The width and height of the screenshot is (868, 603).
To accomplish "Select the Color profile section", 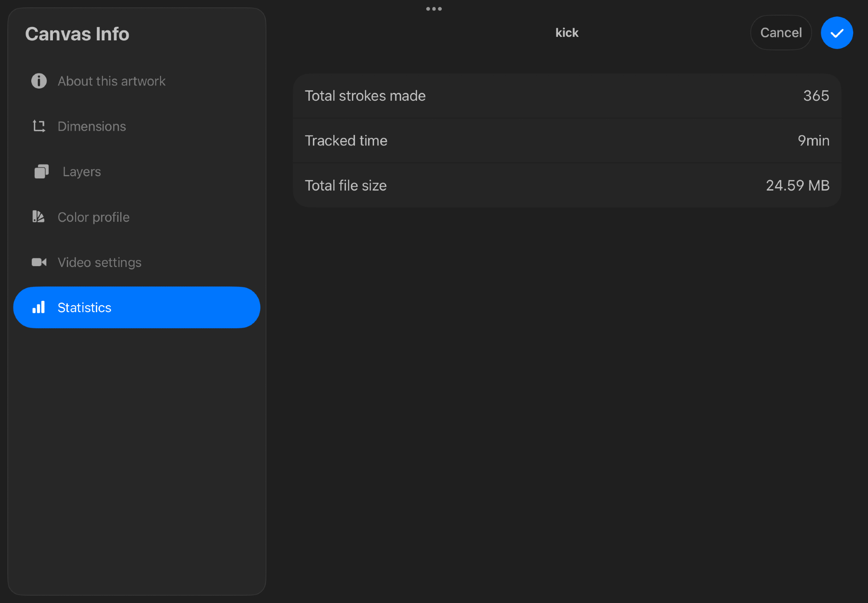I will tap(93, 217).
